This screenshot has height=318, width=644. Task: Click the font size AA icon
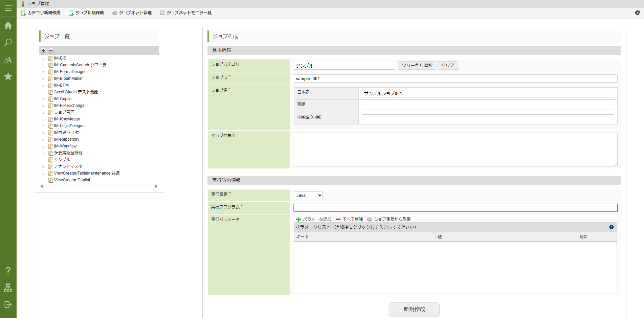pos(8,60)
